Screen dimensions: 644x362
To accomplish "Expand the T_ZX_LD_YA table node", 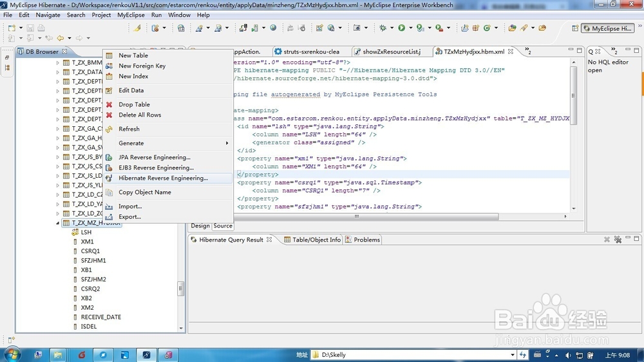I will pyautogui.click(x=57, y=204).
